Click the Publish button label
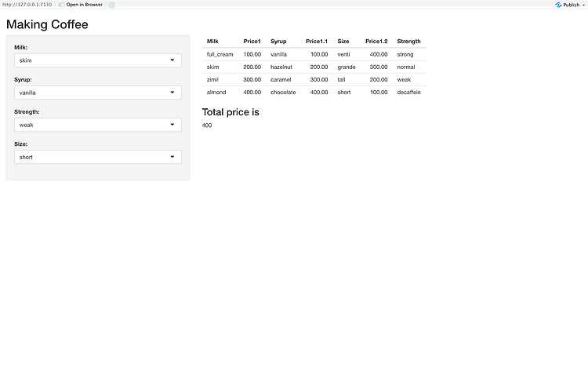The width and height of the screenshot is (588, 367). [x=571, y=5]
